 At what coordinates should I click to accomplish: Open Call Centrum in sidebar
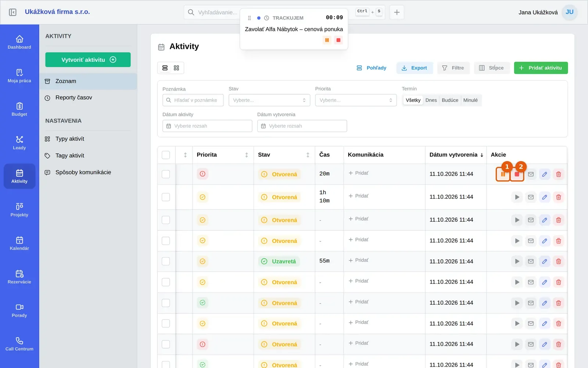19,344
